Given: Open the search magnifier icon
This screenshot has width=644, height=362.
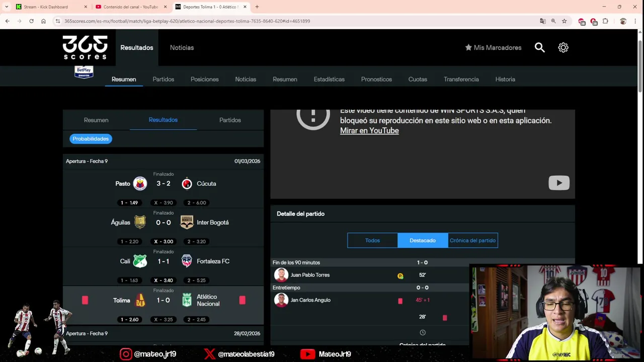Looking at the screenshot, I should pos(539,47).
